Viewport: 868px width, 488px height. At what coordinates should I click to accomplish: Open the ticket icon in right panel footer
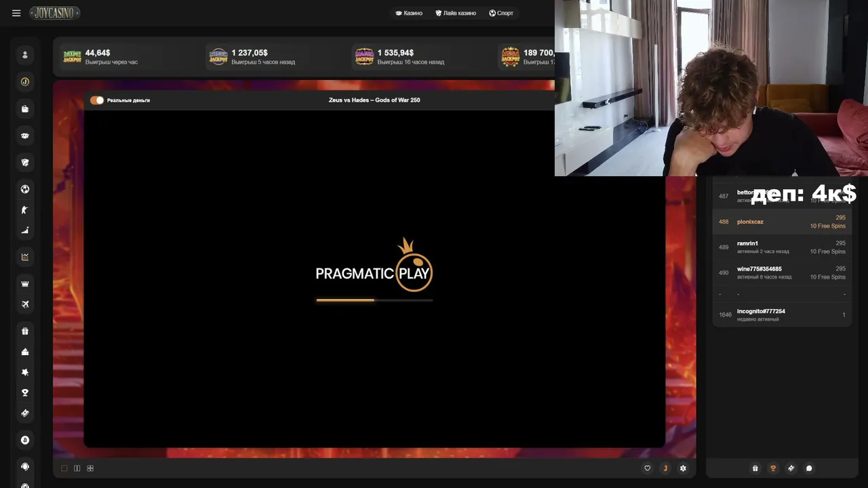[x=791, y=468]
